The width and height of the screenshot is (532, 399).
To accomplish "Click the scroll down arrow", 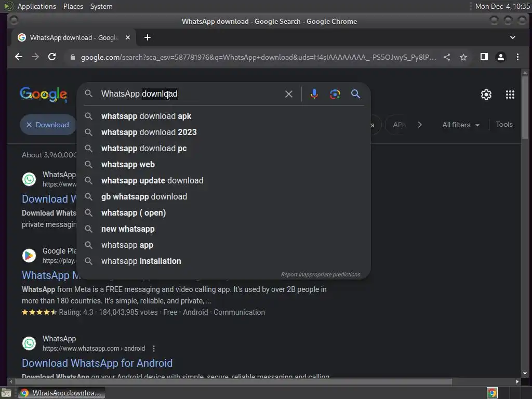I will tap(525, 374).
